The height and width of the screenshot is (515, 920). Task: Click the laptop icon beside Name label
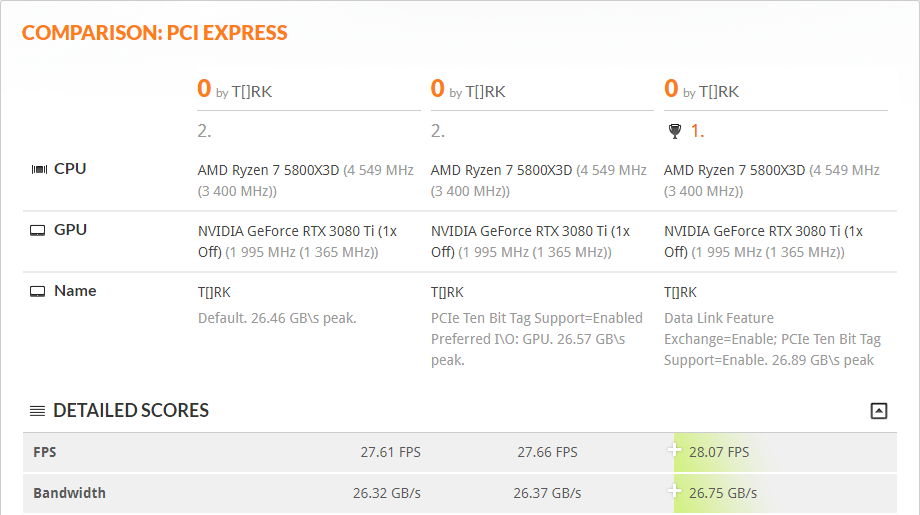point(38,291)
